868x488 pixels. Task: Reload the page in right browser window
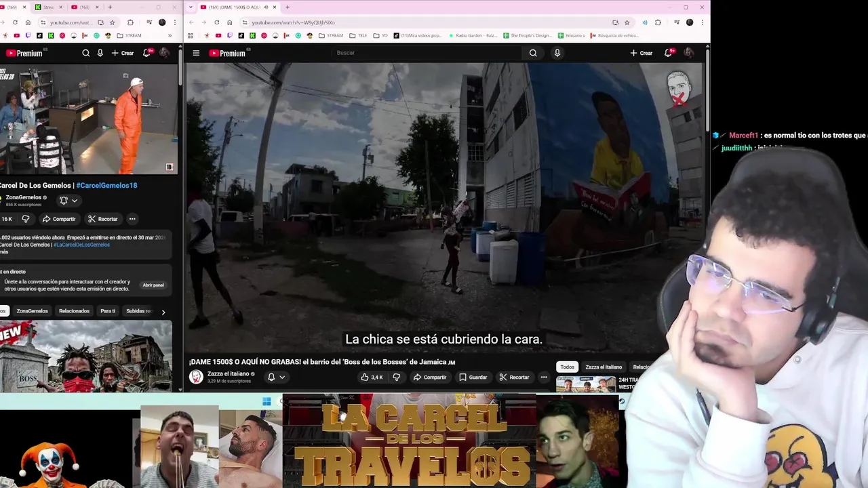[217, 22]
